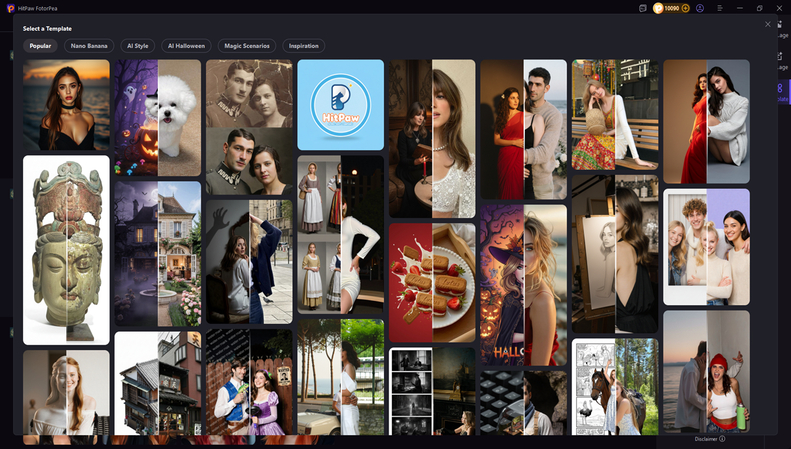Pick the couple under trees template
The height and width of the screenshot is (449, 791).
coord(341,377)
